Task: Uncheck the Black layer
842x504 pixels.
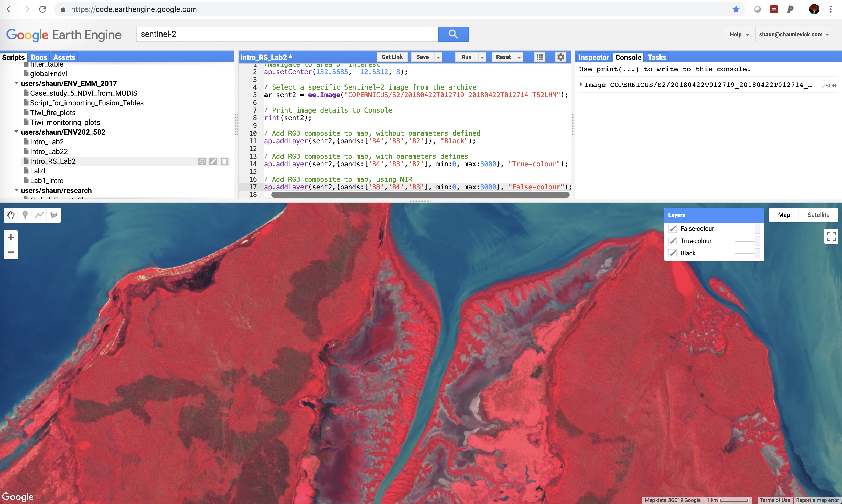Action: [x=673, y=253]
